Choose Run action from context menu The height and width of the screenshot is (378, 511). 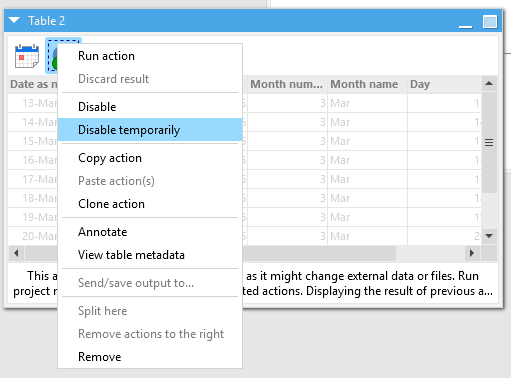pyautogui.click(x=150, y=56)
